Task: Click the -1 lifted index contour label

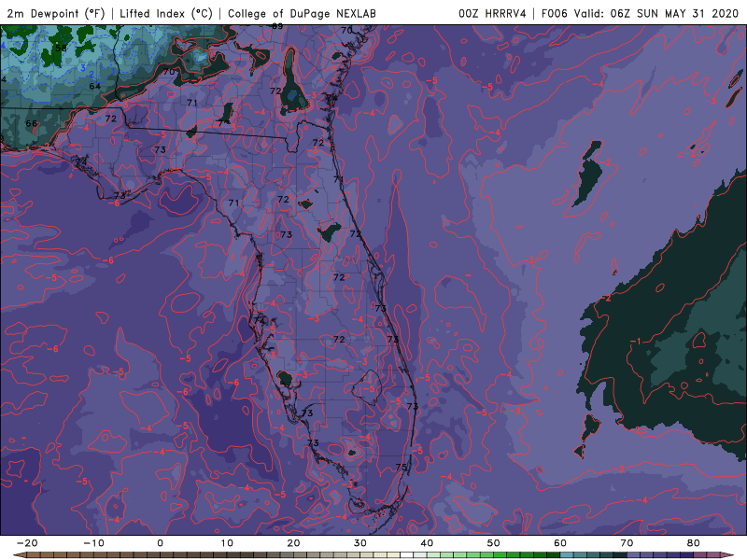Action: tap(636, 341)
